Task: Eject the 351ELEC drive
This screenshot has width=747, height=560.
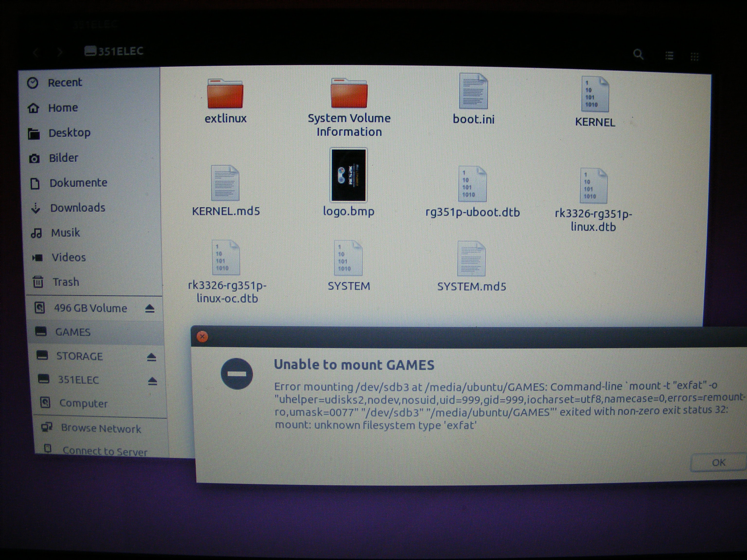Action: tap(152, 381)
